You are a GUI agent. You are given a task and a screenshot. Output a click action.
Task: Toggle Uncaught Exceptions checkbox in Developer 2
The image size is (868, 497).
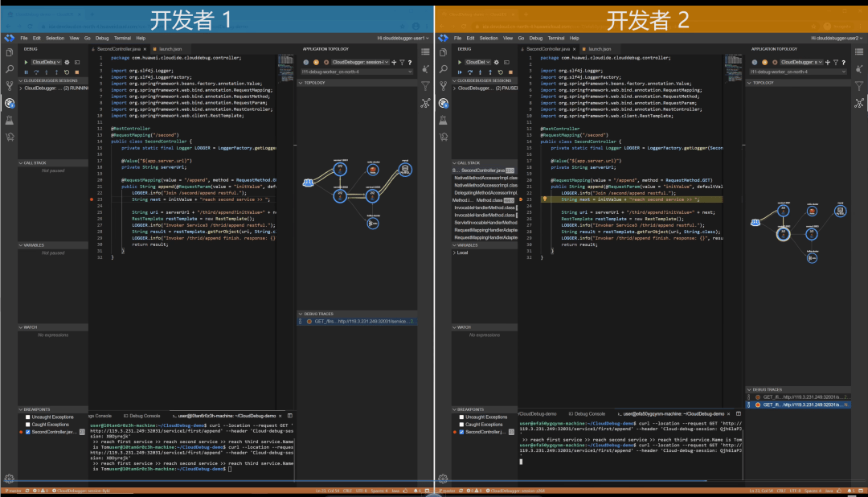click(x=461, y=417)
